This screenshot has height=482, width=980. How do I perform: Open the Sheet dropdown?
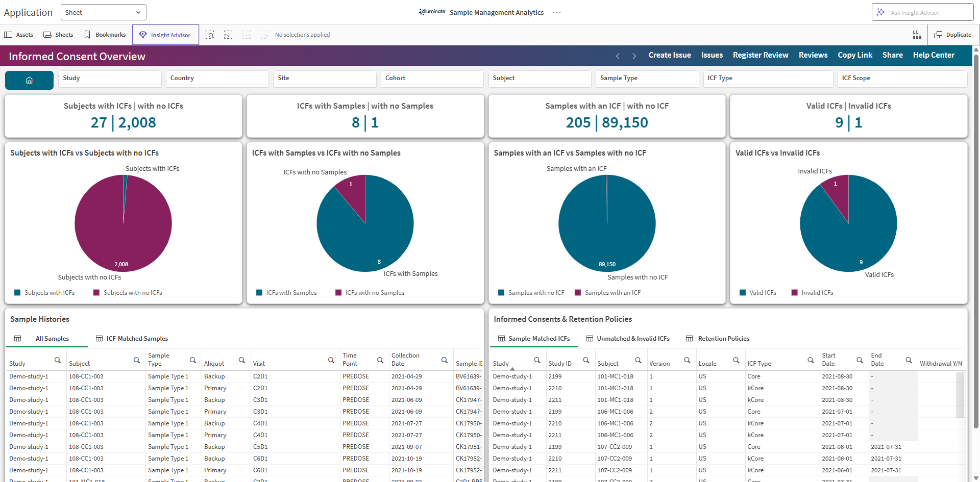click(x=103, y=12)
